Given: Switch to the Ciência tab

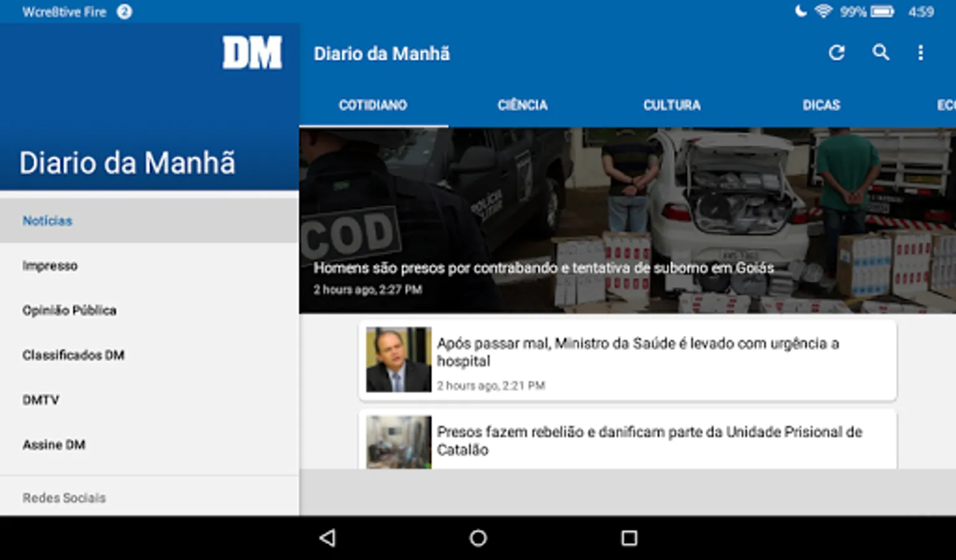Looking at the screenshot, I should coord(523,105).
